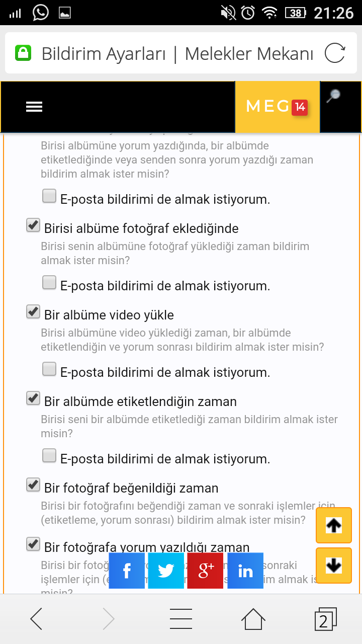Open the browser menu at the bottom
This screenshot has height=644, width=362.
(x=181, y=618)
